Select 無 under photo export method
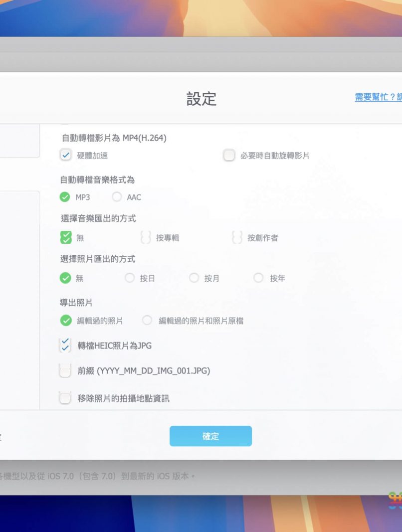The image size is (402, 532). coord(65,278)
